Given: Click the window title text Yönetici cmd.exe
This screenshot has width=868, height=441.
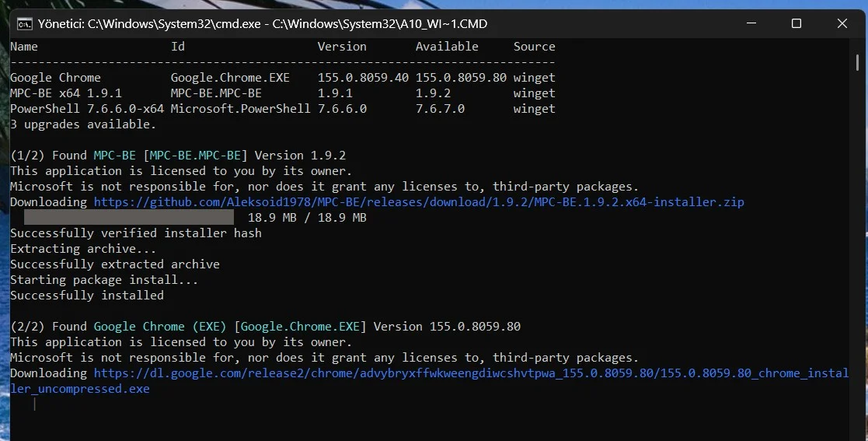Looking at the screenshot, I should (x=263, y=24).
